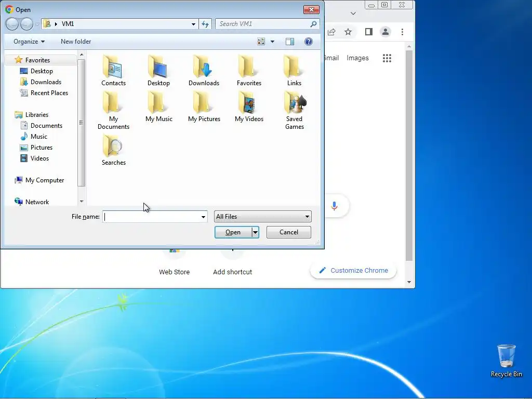The width and height of the screenshot is (532, 399).
Task: Select the Favorites folder icon in file list
Action: (249, 67)
